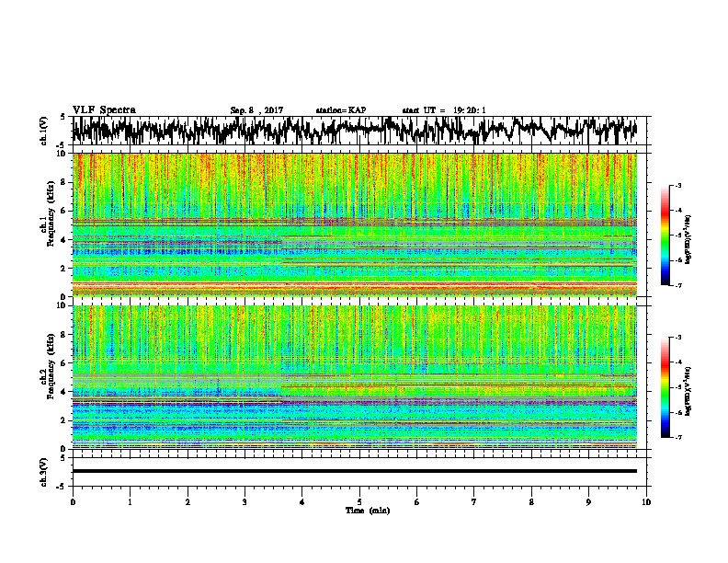The height and width of the screenshot is (563, 728).
Task: Click the log(PSD) label of ch.1 colorbar
Action: point(688,240)
